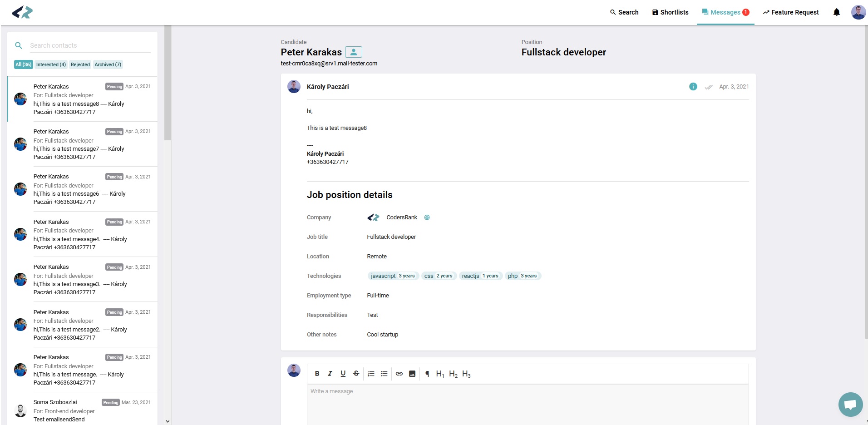Image resolution: width=868 pixels, height=425 pixels.
Task: Insert an ordered numbered list
Action: tap(371, 374)
